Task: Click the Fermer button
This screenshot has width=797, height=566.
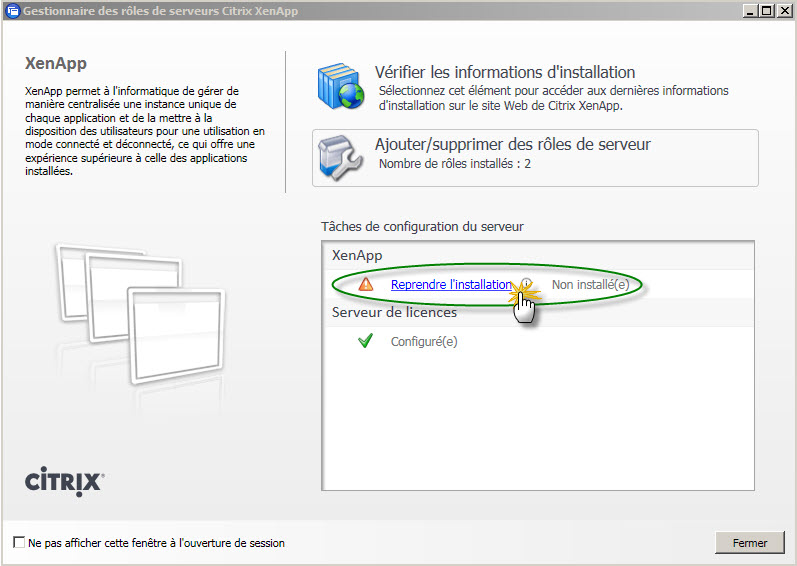Action: [x=750, y=543]
